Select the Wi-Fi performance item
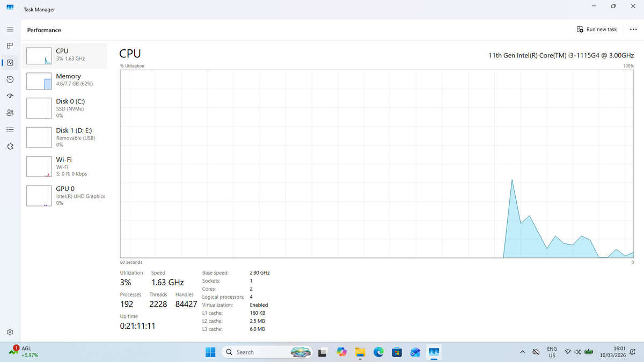644x362 pixels. [65, 166]
